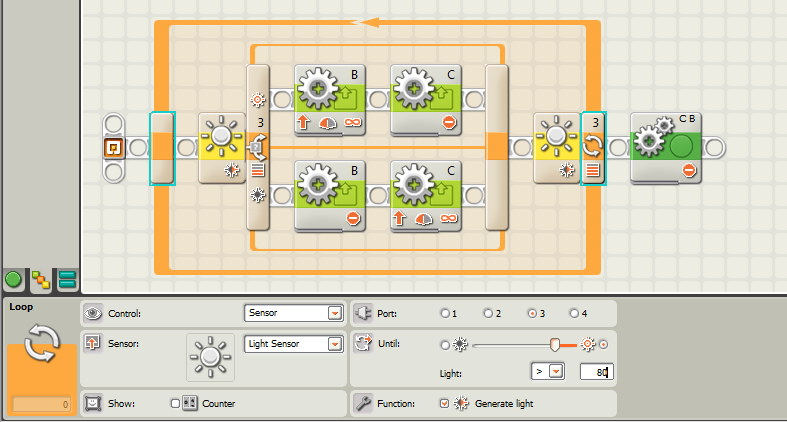Select the light sensor Switch block

[x=219, y=148]
